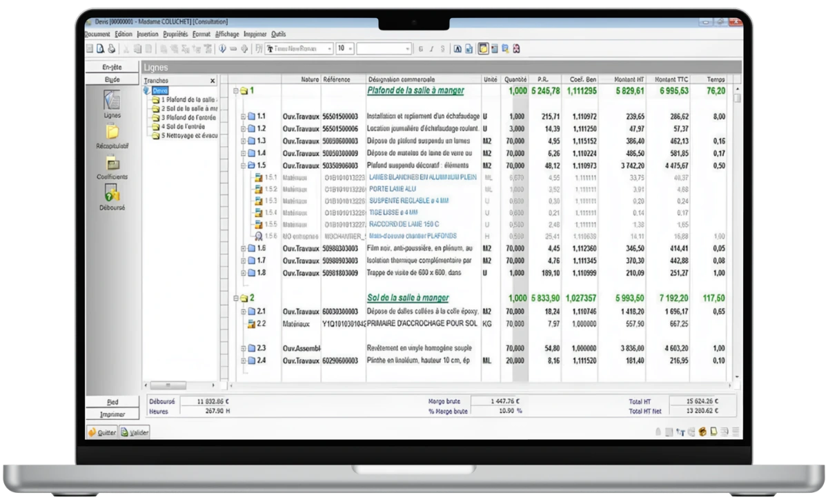
Task: Click the highlighted yellow panel toolbar icon
Action: (484, 49)
